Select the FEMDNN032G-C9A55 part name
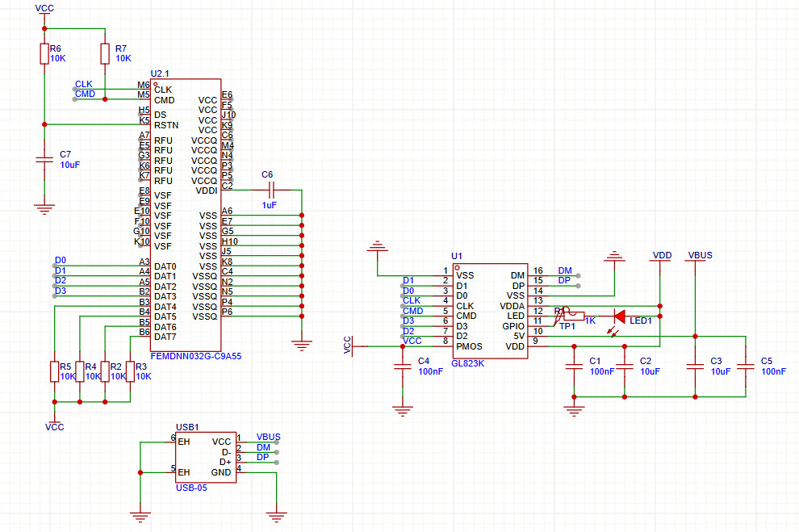This screenshot has width=799, height=532. (195, 356)
